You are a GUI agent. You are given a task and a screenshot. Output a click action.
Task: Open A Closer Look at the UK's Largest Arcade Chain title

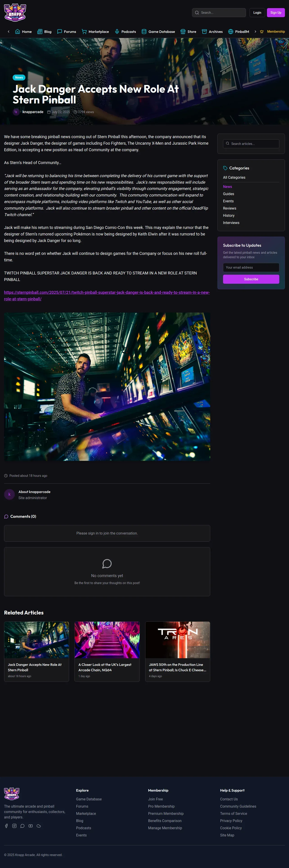coord(105,667)
